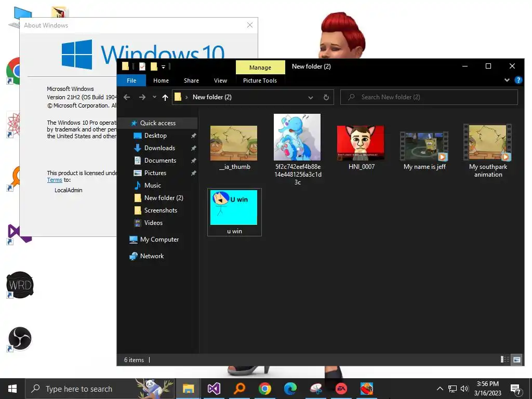Unpin Desktop using its pin icon
The height and width of the screenshot is (399, 532).
[193, 136]
